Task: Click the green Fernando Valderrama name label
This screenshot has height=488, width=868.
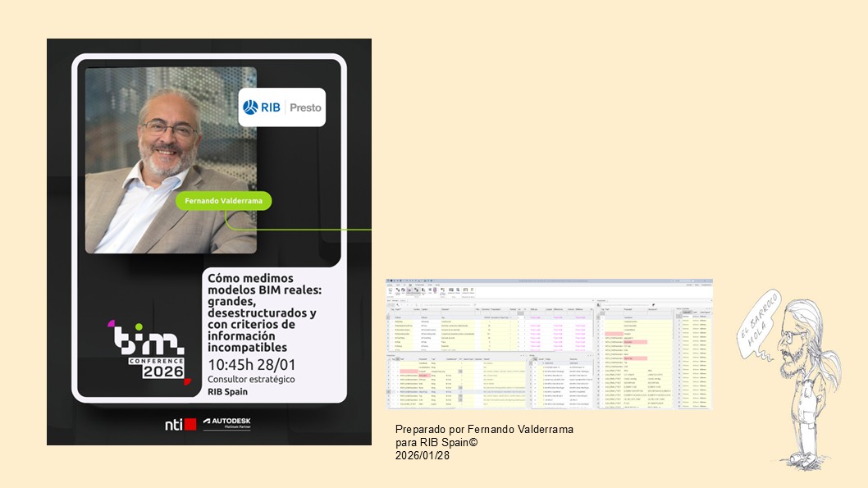Action: click(223, 201)
